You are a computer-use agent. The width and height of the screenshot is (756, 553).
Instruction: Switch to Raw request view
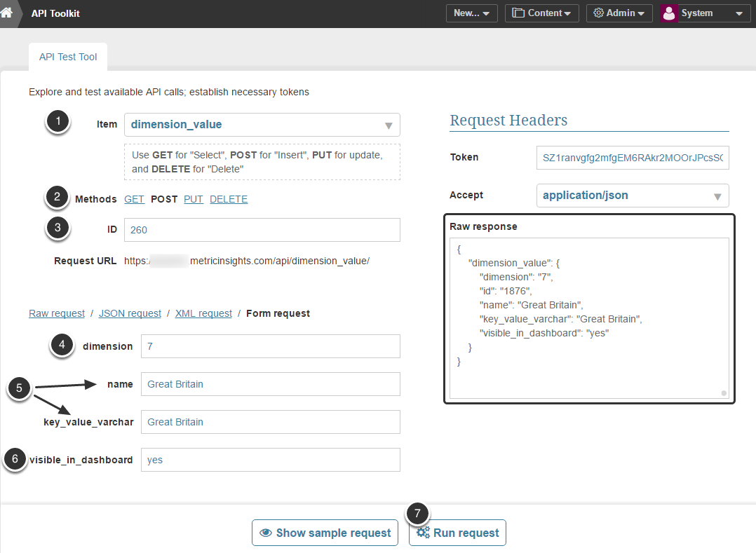tap(57, 313)
